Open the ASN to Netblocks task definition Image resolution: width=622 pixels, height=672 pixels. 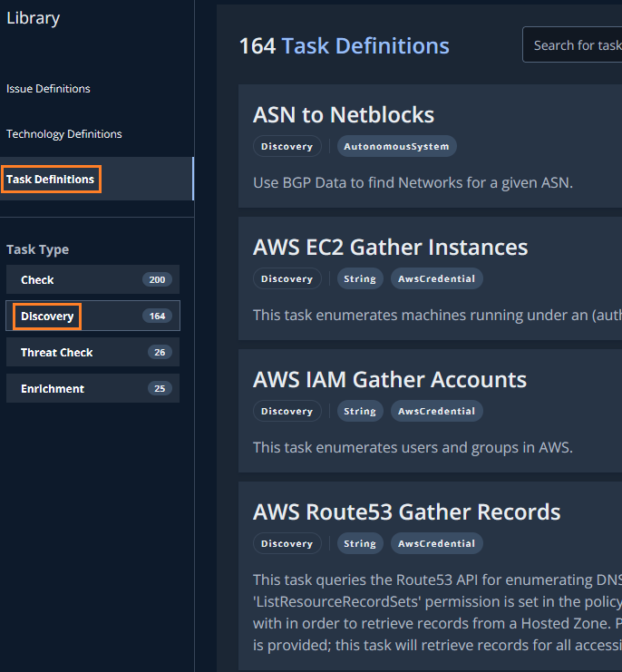click(x=344, y=115)
